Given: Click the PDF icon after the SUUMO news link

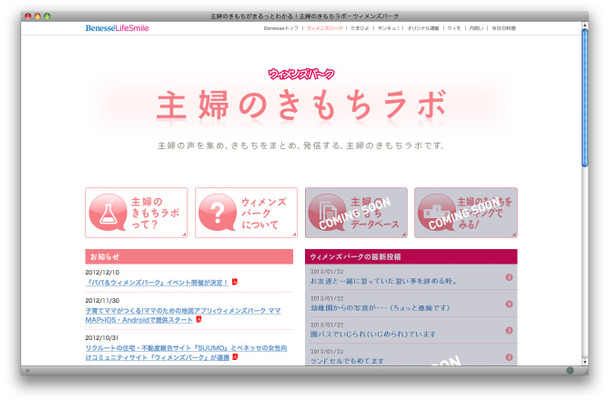Looking at the screenshot, I should tap(235, 357).
